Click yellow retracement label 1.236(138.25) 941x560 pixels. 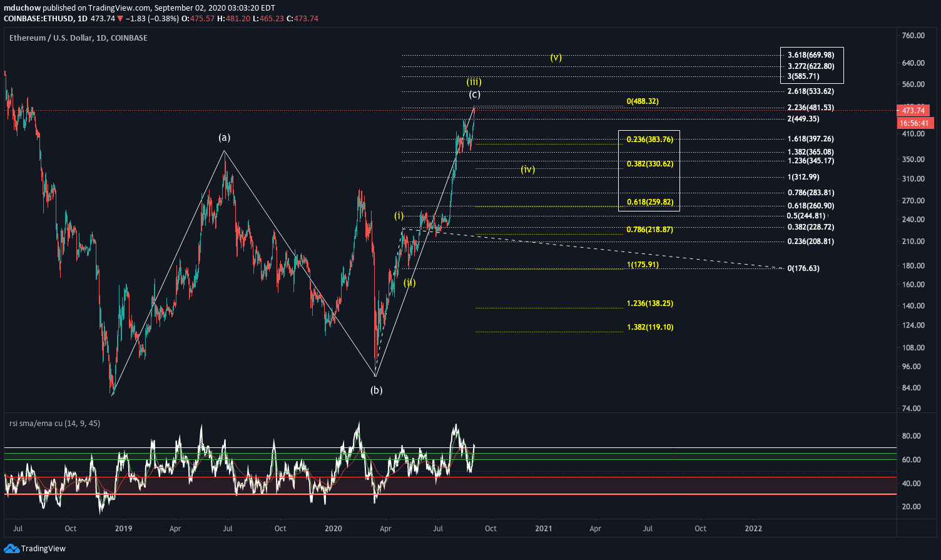[650, 303]
